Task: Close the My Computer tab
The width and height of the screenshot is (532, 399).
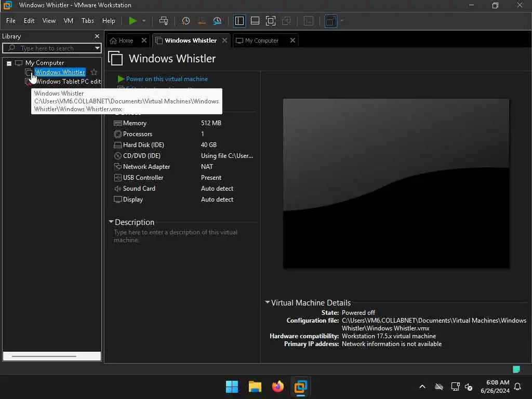Action: 292,41
